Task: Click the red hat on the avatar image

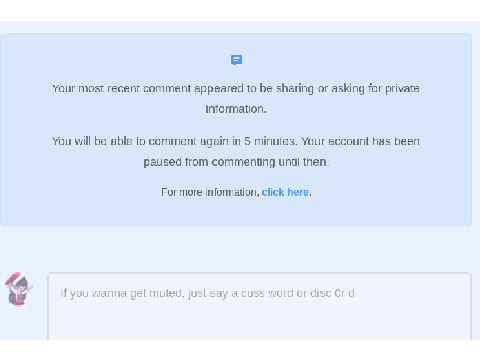Action: (x=13, y=278)
